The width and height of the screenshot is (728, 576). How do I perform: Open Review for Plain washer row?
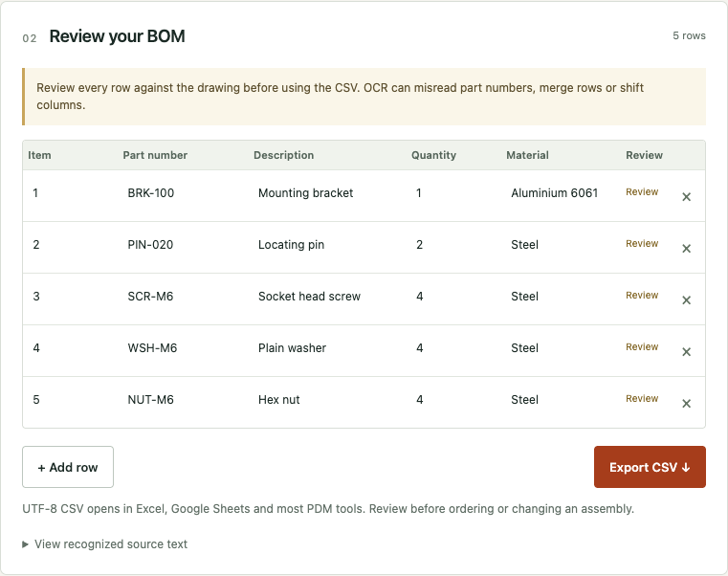point(642,346)
